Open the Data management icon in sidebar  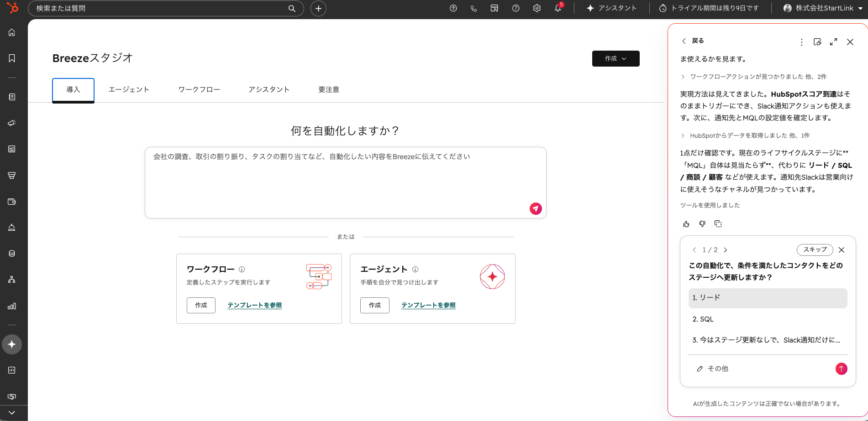click(x=12, y=254)
